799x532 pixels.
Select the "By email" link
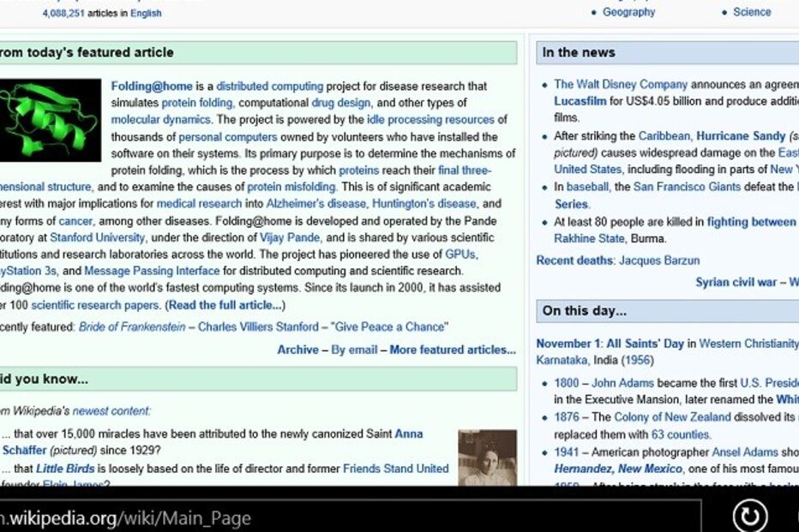[x=354, y=350]
